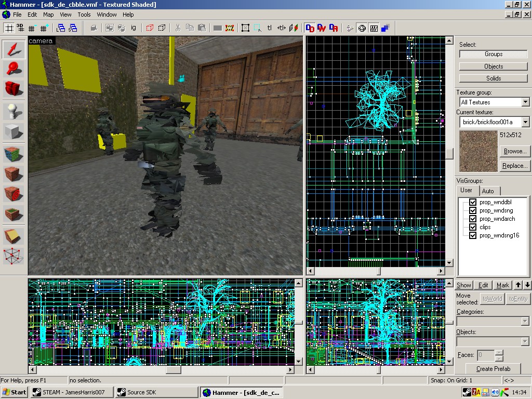The image size is (532, 399).
Task: Click the top-right 2D view scroll-down arrow
Action: 449,263
